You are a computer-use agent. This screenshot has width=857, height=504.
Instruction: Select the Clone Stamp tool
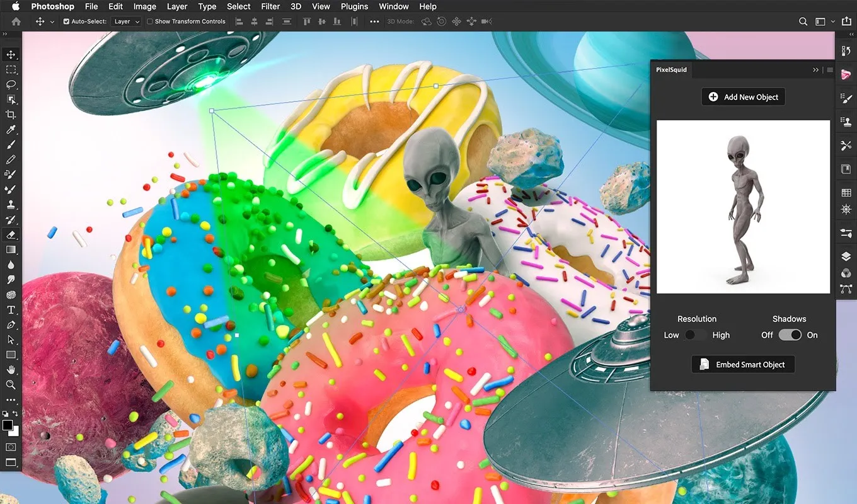11,205
